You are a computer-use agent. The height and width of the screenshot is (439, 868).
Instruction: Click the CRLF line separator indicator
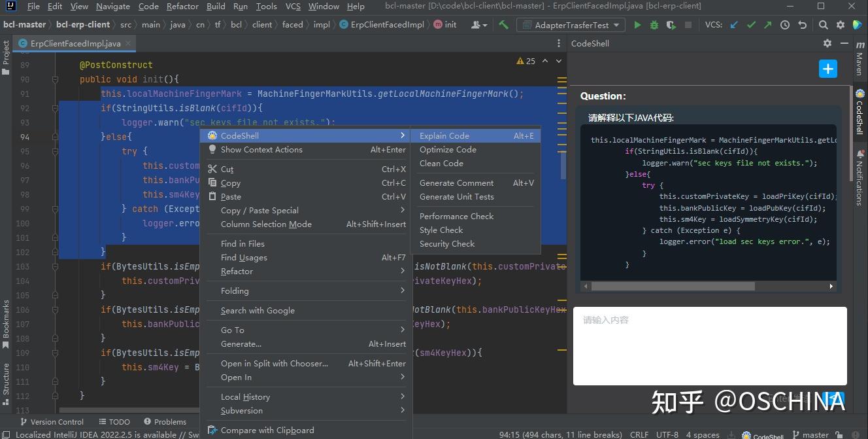tap(639, 434)
